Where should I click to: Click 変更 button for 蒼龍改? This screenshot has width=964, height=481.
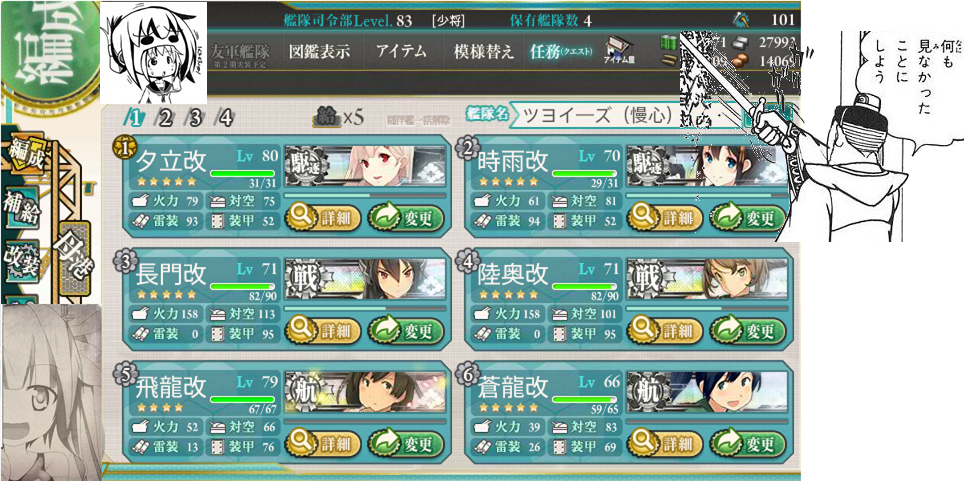click(748, 443)
